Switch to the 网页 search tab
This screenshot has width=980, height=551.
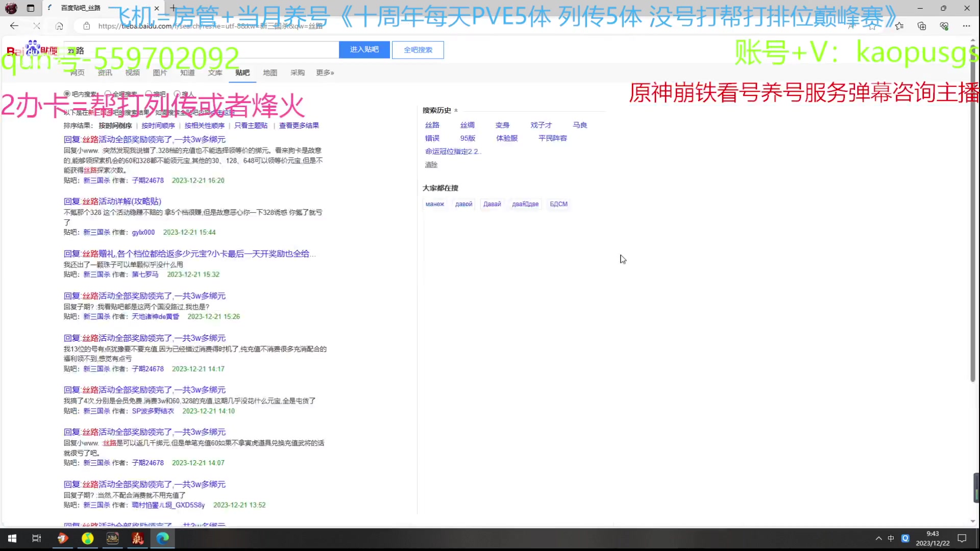pyautogui.click(x=77, y=72)
